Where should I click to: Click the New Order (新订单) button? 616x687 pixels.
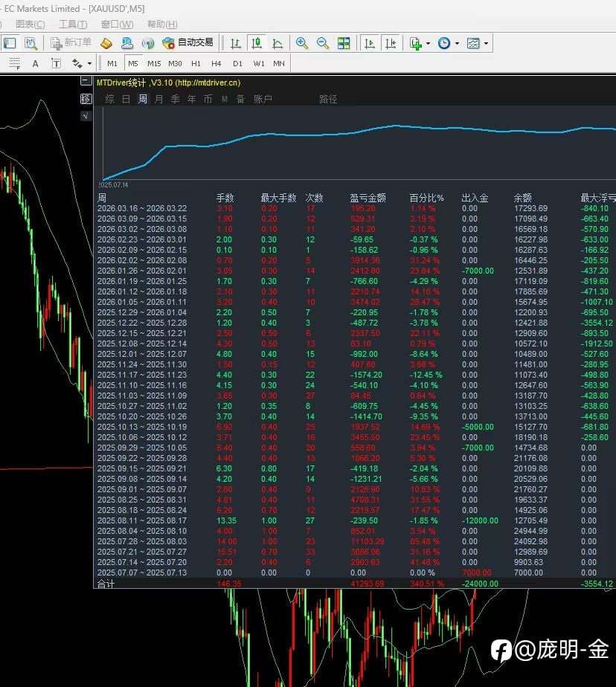point(71,43)
